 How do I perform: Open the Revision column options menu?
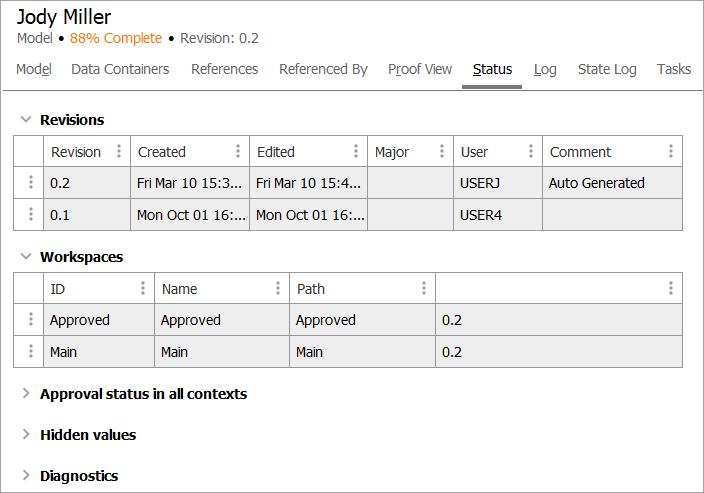click(x=119, y=152)
